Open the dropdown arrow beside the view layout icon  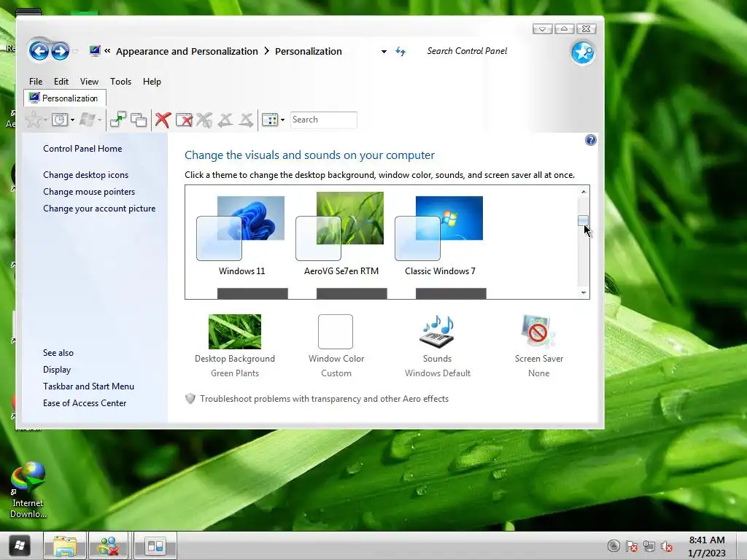pyautogui.click(x=282, y=120)
